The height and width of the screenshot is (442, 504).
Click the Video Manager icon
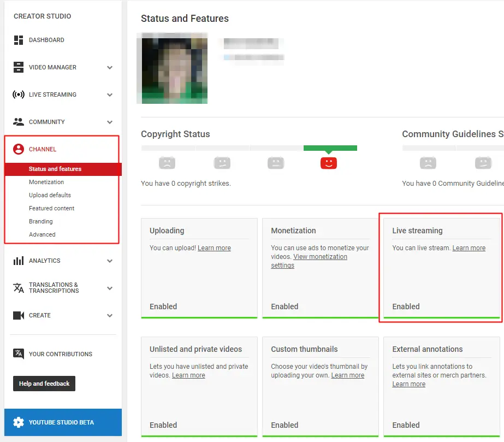(19, 67)
